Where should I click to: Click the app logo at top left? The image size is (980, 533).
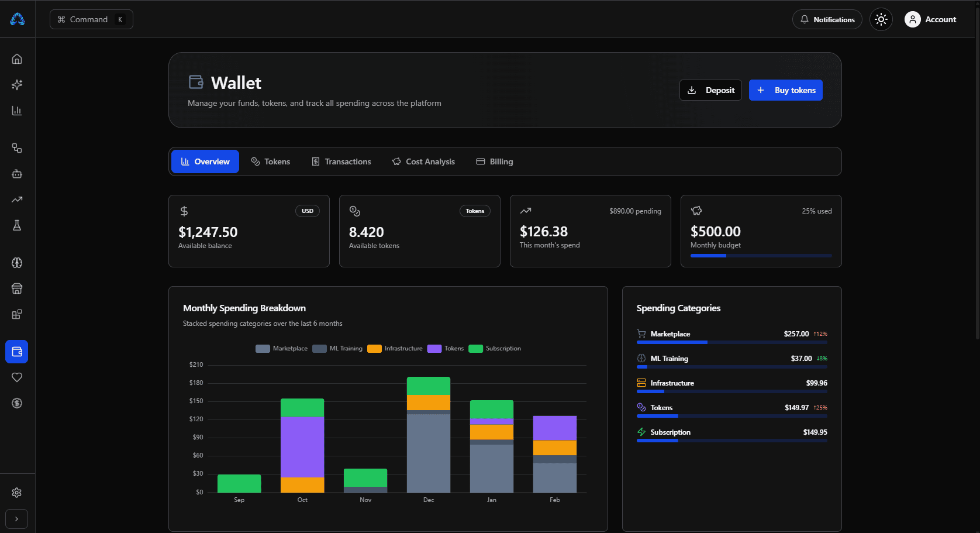click(18, 19)
